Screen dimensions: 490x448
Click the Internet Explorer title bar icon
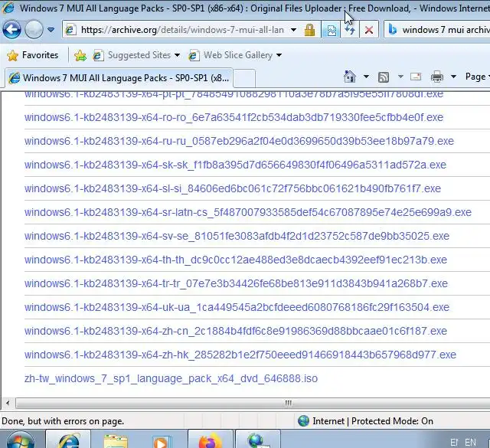point(8,8)
